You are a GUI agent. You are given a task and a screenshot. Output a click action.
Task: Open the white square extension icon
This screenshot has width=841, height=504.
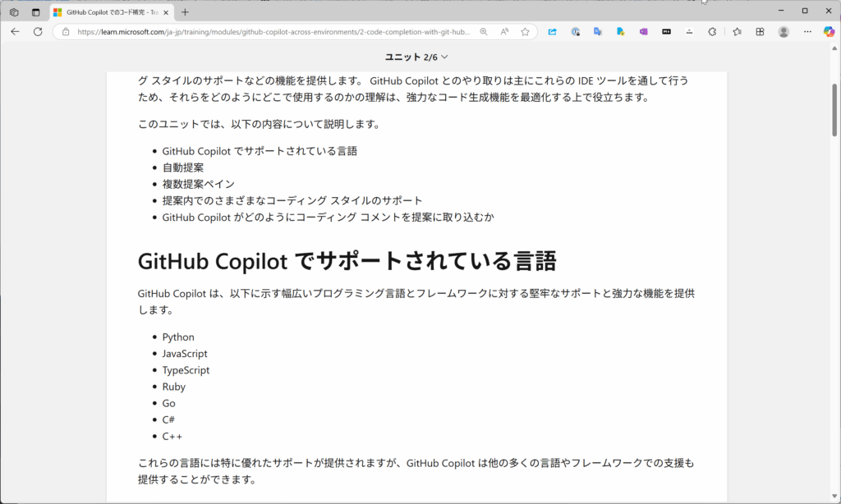[689, 32]
